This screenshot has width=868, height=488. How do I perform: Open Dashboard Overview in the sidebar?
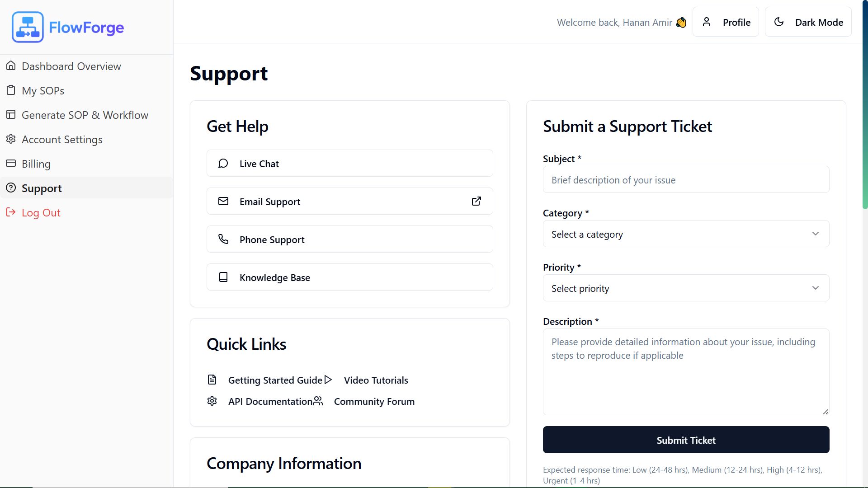(71, 66)
